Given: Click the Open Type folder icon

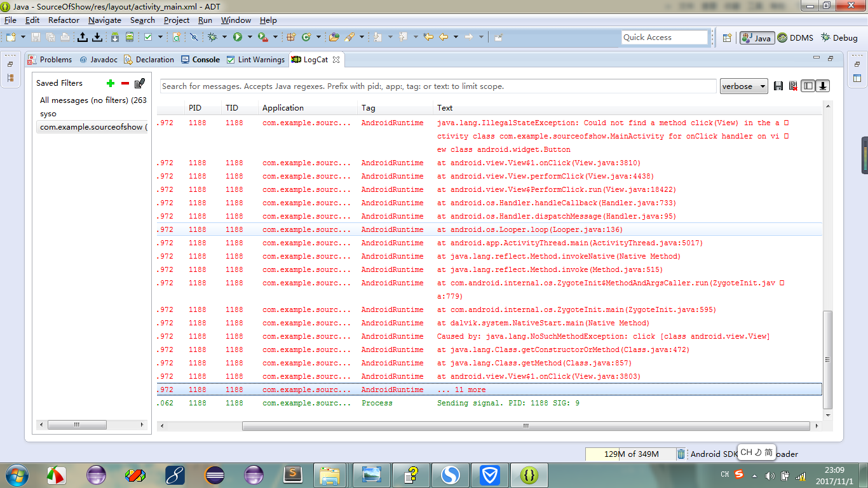Looking at the screenshot, I should pyautogui.click(x=334, y=37).
